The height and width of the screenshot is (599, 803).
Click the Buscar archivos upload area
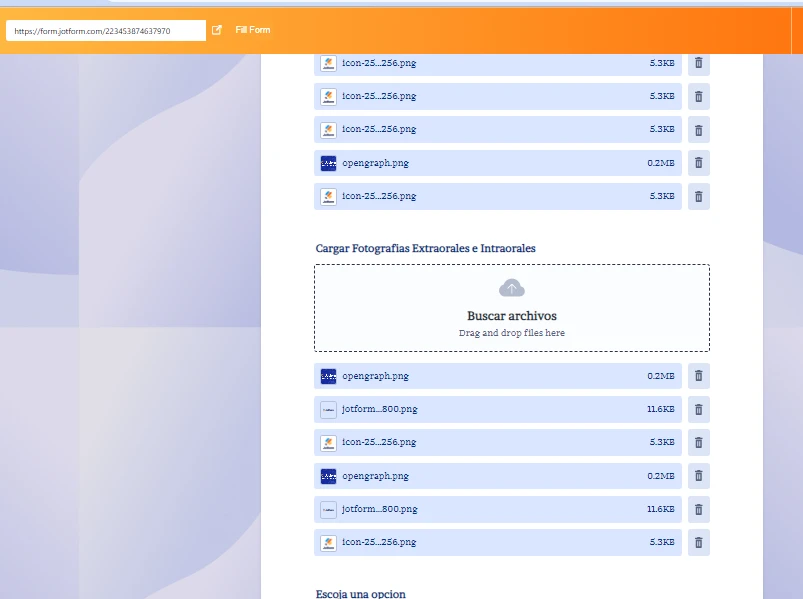511,315
